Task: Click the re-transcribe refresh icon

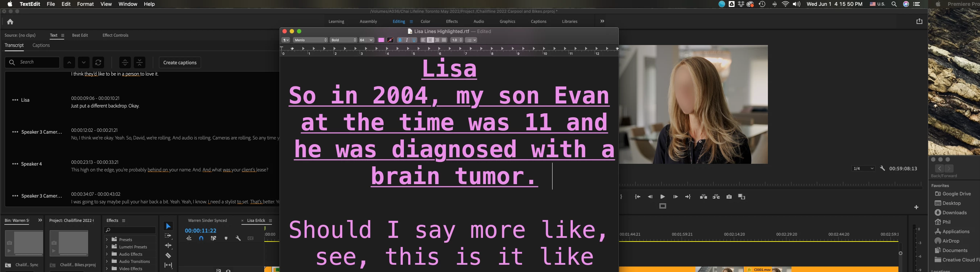Action: [x=98, y=62]
